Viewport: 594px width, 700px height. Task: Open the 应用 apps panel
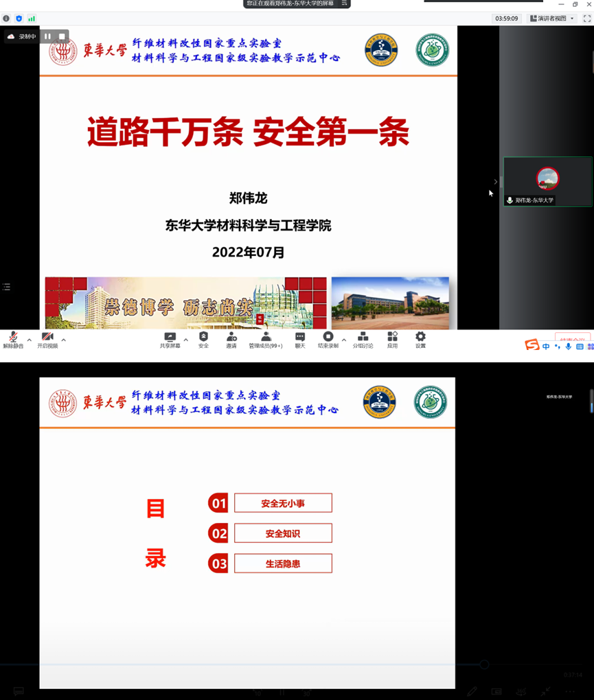pyautogui.click(x=392, y=338)
